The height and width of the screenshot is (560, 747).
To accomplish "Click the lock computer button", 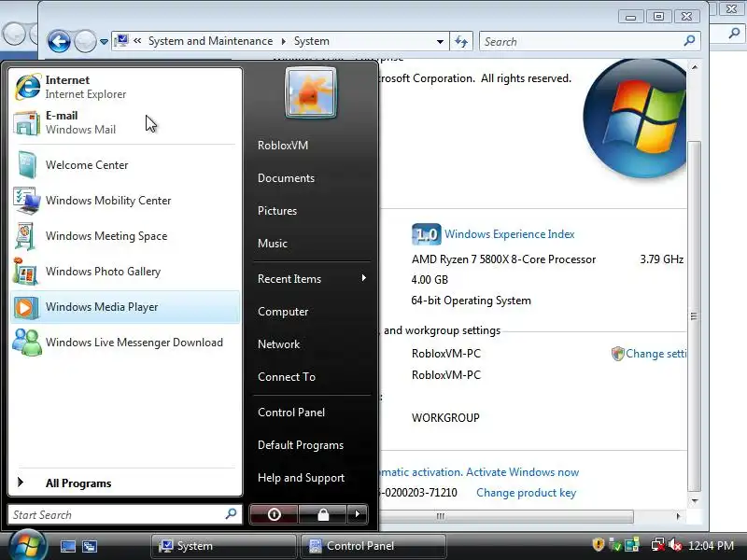I will pos(323,514).
